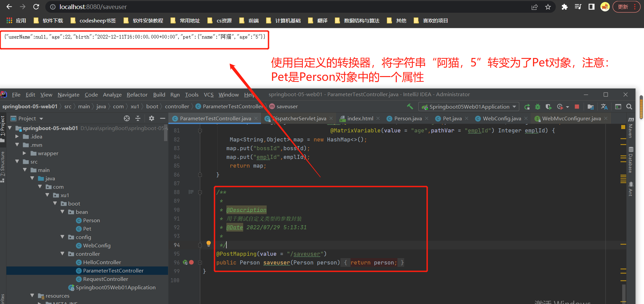644x304 pixels.
Task: Open Springboot05Web01Application run configuration dropdown
Action: 469,107
